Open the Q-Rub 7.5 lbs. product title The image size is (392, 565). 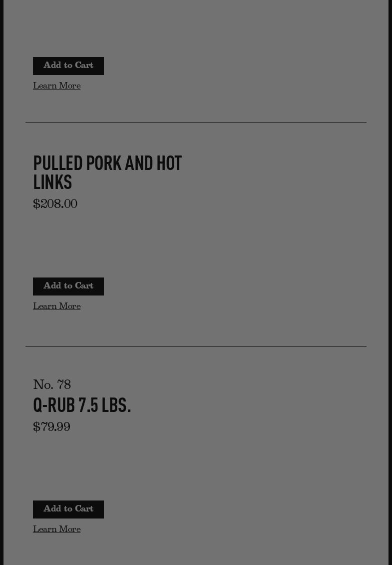pyautogui.click(x=82, y=405)
